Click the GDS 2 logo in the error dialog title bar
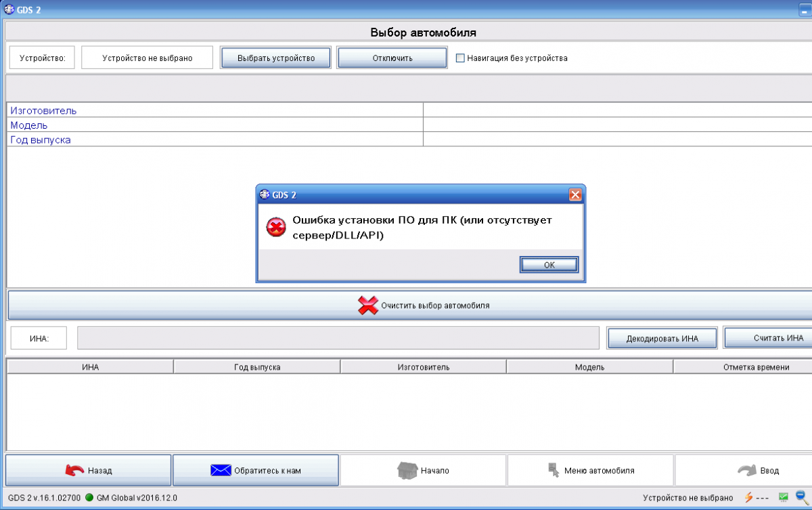 265,195
